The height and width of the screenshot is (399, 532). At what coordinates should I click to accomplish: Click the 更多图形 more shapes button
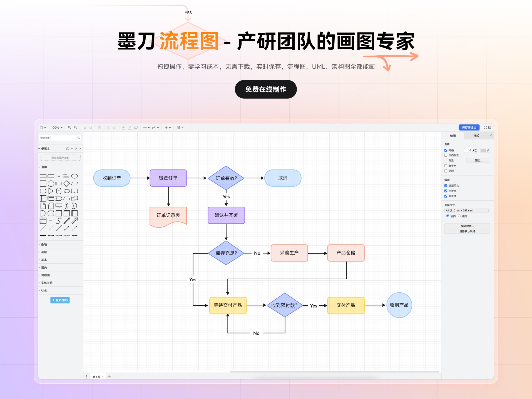[x=60, y=300]
